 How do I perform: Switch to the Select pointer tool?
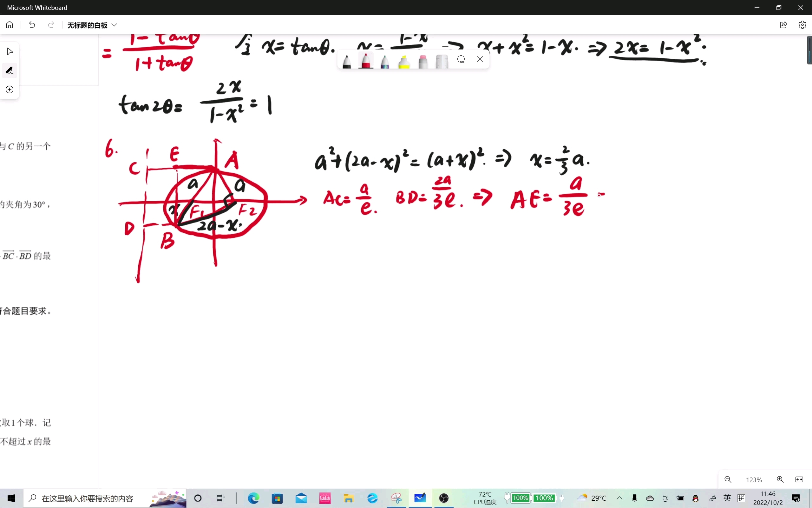[10, 51]
